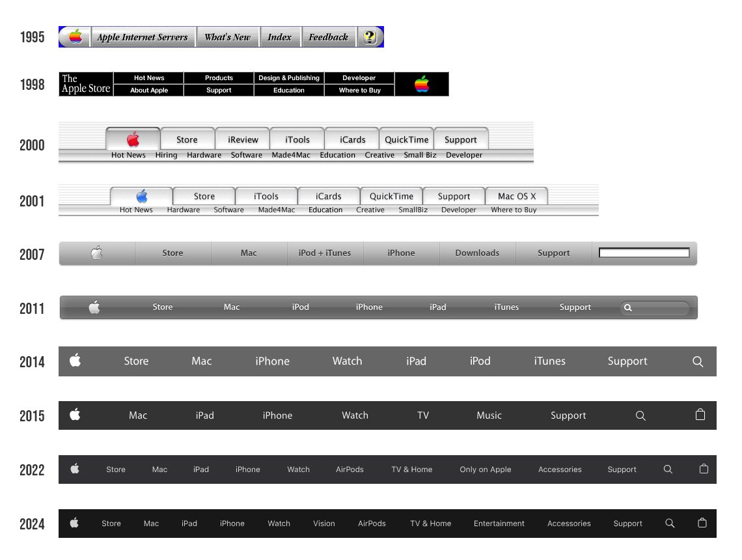This screenshot has height=560, width=742.
Task: Open The Apple Store in 1998 bar
Action: [x=86, y=84]
